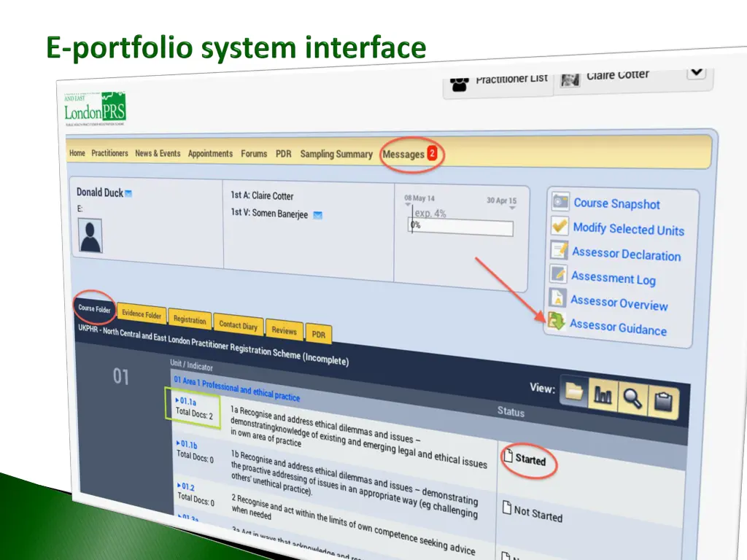Screen dimensions: 747x560
Task: Expand unit 01.2 row
Action: [x=185, y=486]
